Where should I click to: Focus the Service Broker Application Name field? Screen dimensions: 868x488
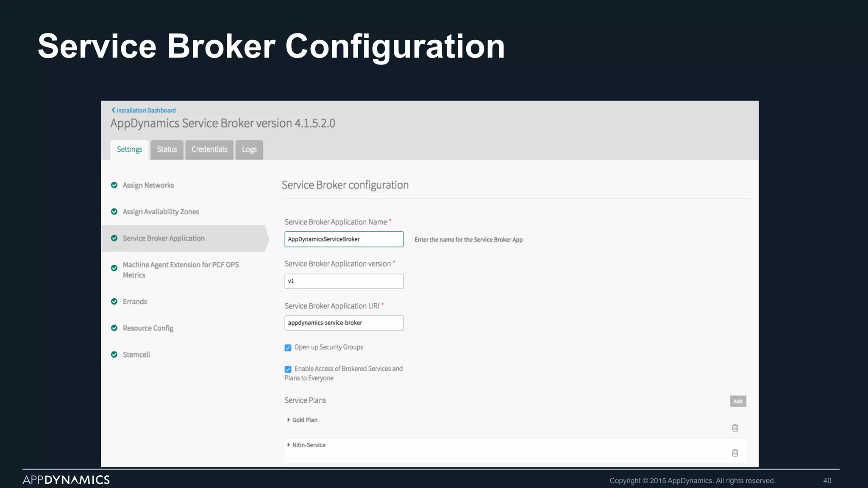344,239
